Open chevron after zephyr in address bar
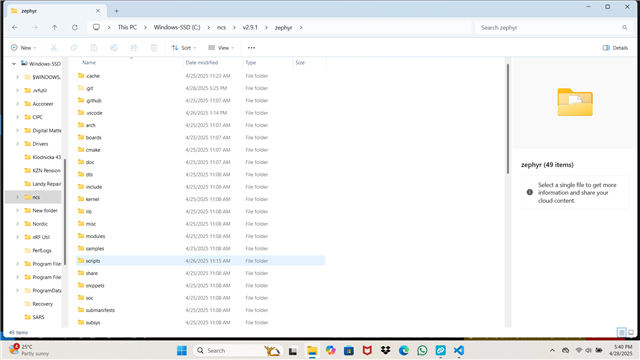Viewport: 640px width, 360px height. (x=301, y=27)
